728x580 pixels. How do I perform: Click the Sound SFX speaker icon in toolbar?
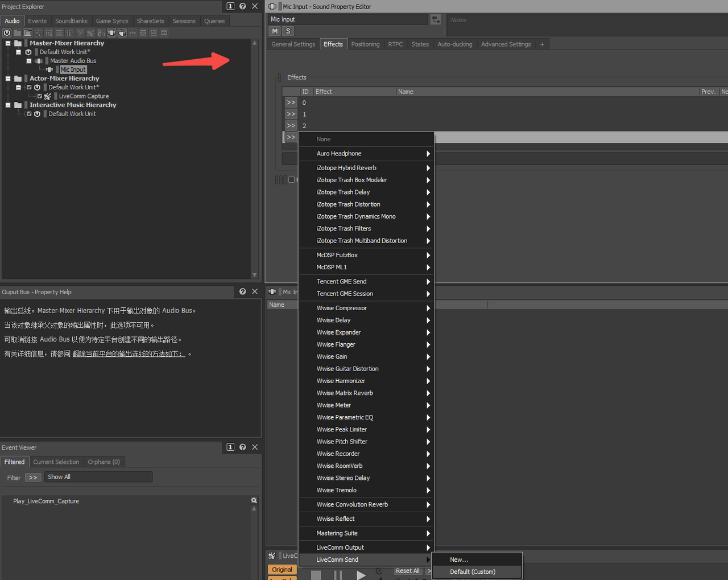[90, 33]
